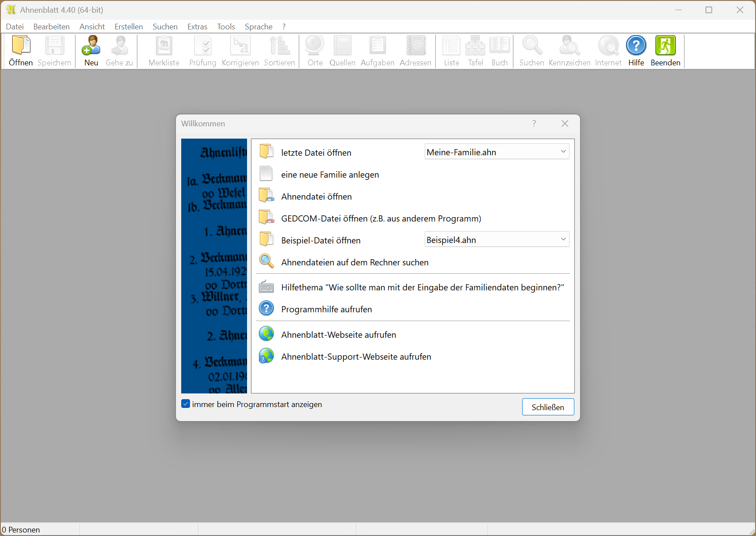This screenshot has width=756, height=536.
Task: Click the Schließen button
Action: pos(548,407)
